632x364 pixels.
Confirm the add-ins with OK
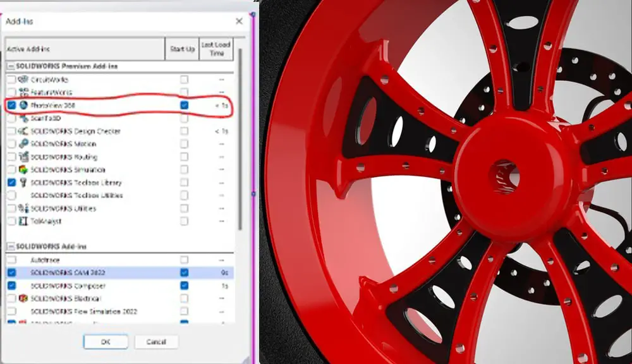coord(106,342)
